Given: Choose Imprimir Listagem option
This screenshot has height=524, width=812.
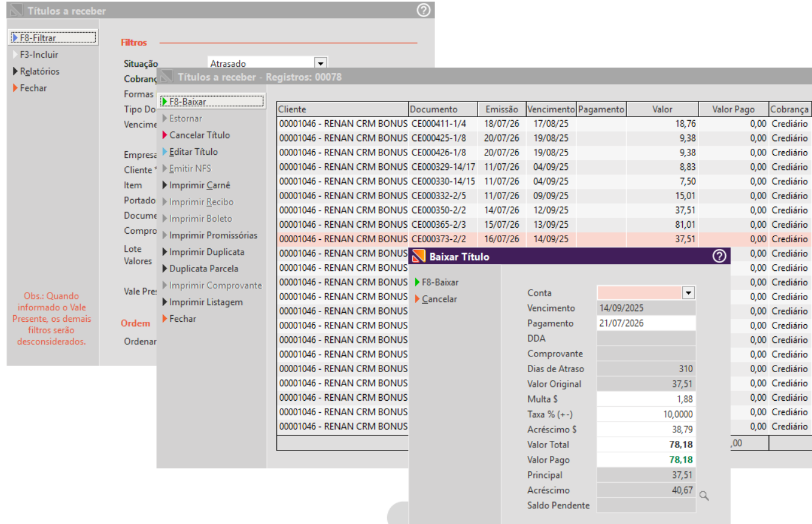Looking at the screenshot, I should (x=206, y=302).
